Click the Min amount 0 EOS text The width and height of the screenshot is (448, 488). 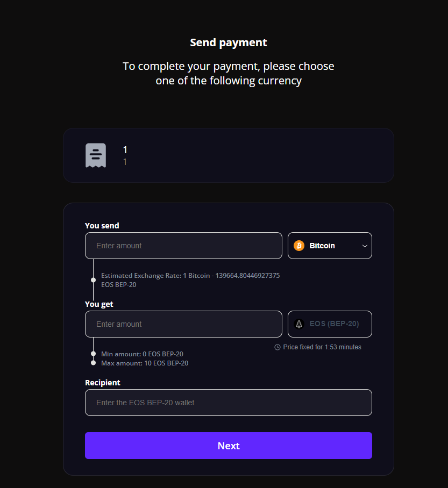pos(142,354)
